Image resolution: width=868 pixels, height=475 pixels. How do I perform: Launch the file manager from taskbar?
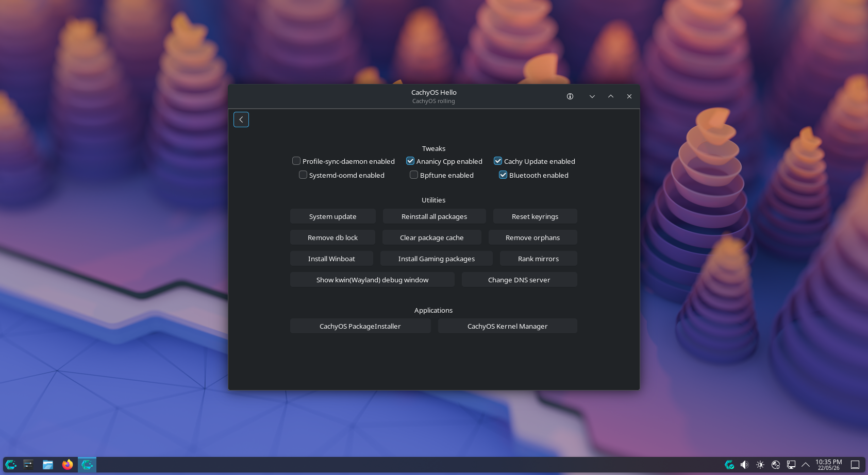48,465
